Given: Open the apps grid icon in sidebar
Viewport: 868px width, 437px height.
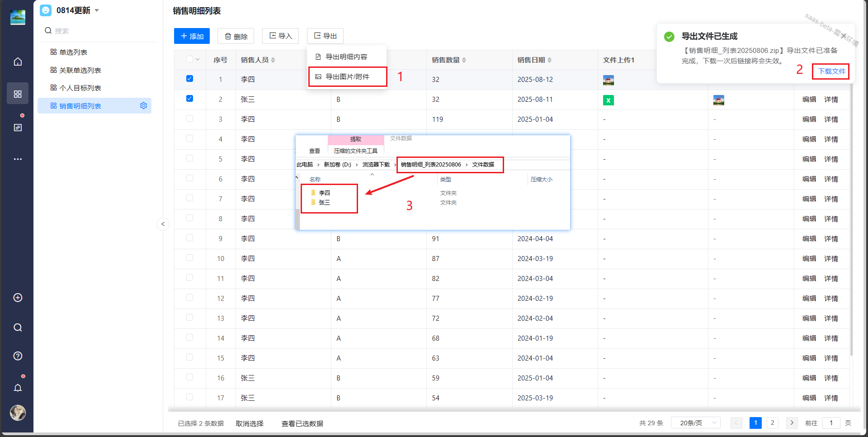Looking at the screenshot, I should coord(18,94).
